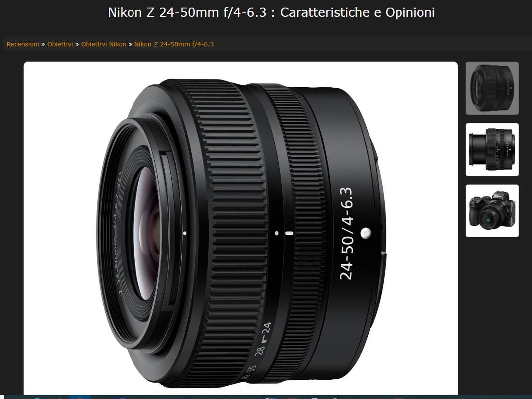Click the 24 focal length mark on zoom ring
This screenshot has width=532, height=399.
click(267, 328)
